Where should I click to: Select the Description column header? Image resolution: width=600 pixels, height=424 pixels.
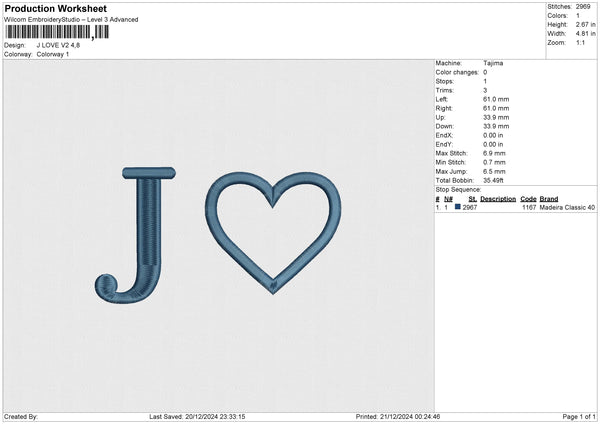pyautogui.click(x=497, y=198)
